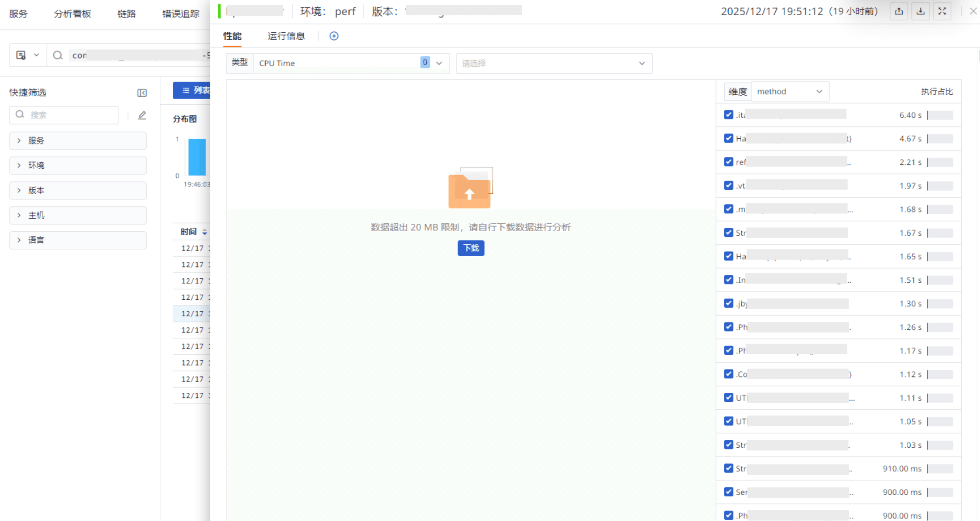Screen dimensions: 980x521
Task: Click the fullscreen expand icon
Action: (x=942, y=12)
